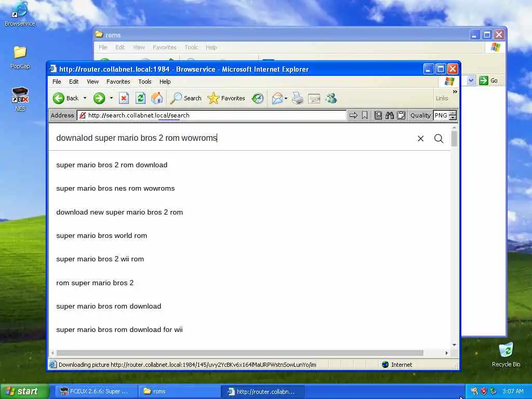
Task: Open the Browservice desktop shortcut
Action: [20, 14]
